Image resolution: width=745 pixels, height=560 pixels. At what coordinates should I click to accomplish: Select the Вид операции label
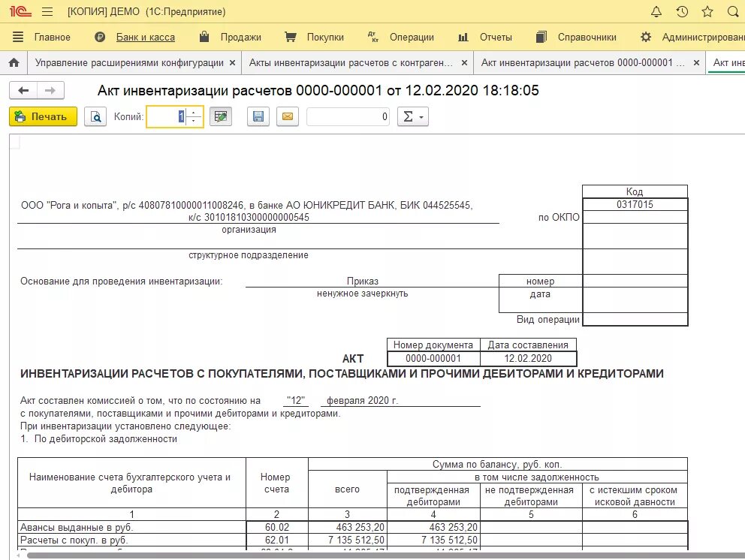point(547,319)
